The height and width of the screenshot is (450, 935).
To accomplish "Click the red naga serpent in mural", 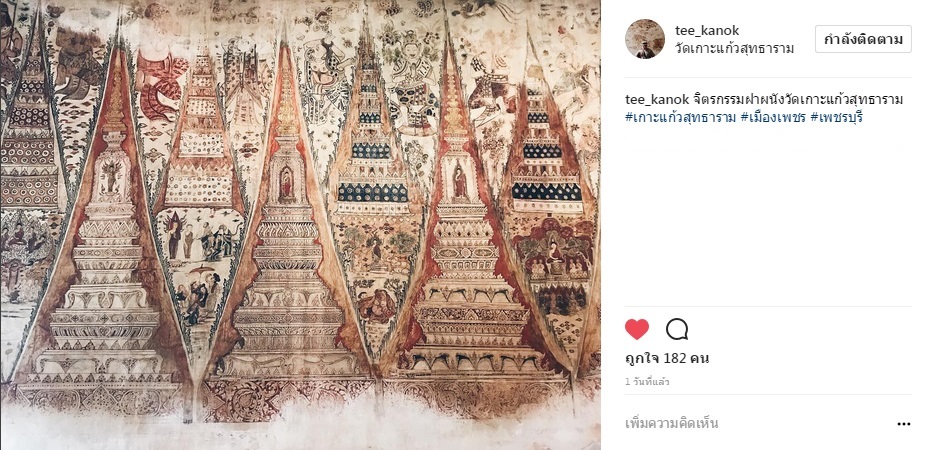I will 156,86.
